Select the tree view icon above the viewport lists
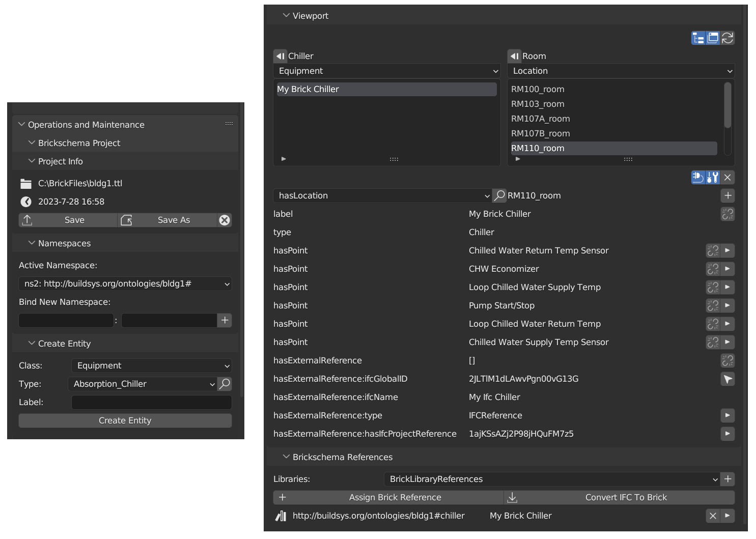This screenshot has width=756, height=539. (698, 38)
